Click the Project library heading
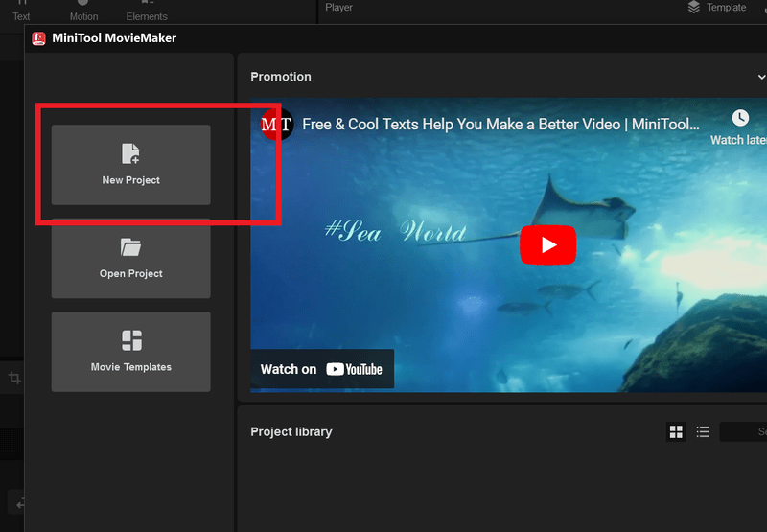Viewport: 767px width, 532px height. coord(291,431)
